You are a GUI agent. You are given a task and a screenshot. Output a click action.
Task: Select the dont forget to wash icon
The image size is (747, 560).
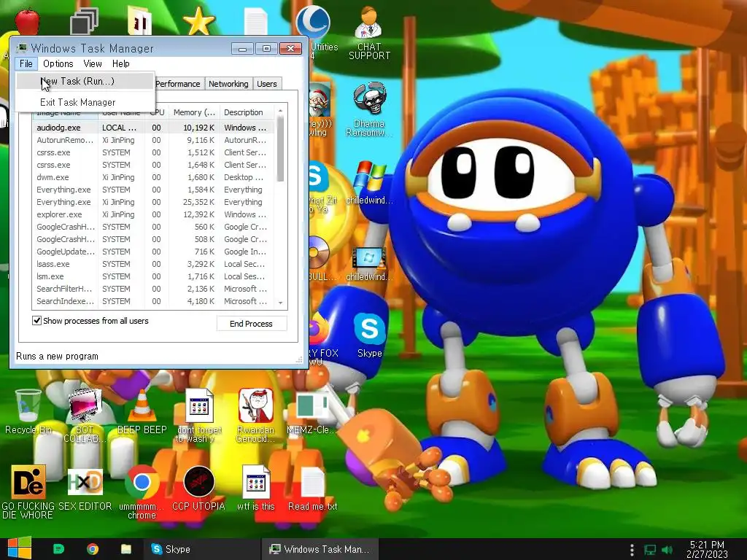pos(198,415)
